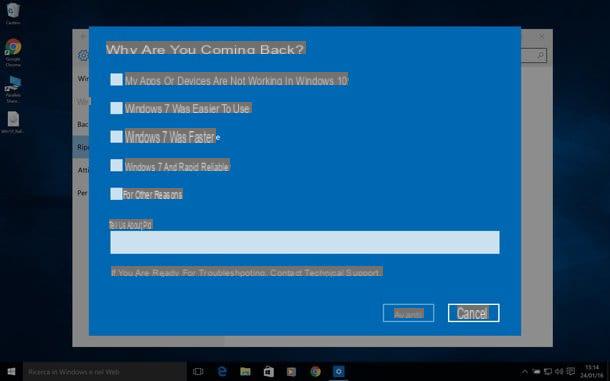The image size is (610, 381).
Task: Open the Recycle Bin desktop icon
Action: click(13, 13)
